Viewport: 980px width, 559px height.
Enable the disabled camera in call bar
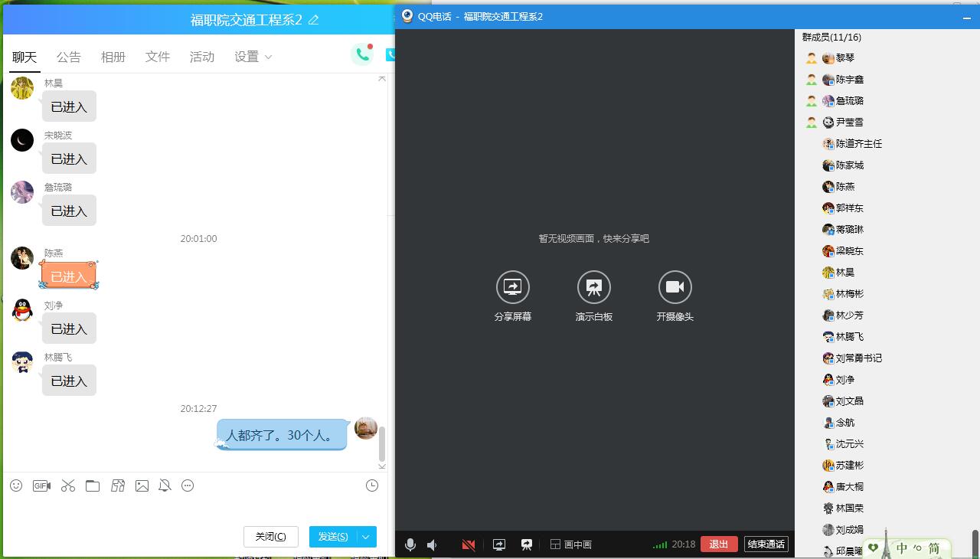click(x=469, y=544)
